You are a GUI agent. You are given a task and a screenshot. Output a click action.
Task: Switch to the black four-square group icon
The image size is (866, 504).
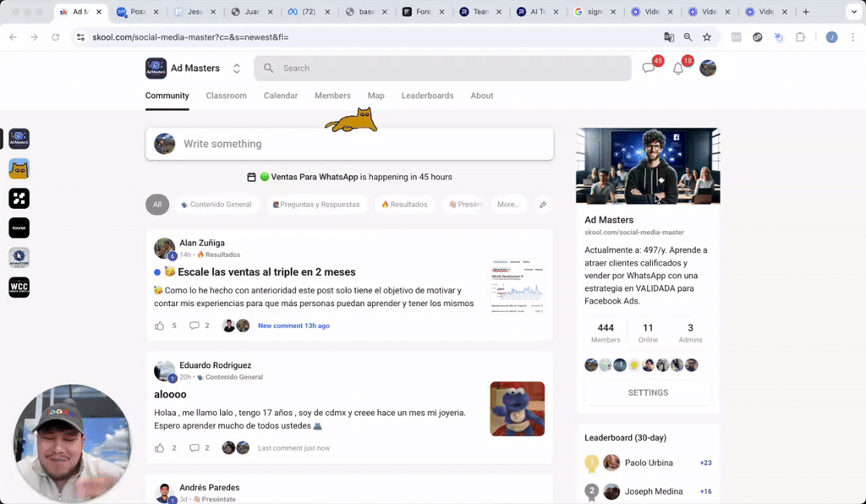point(19,198)
